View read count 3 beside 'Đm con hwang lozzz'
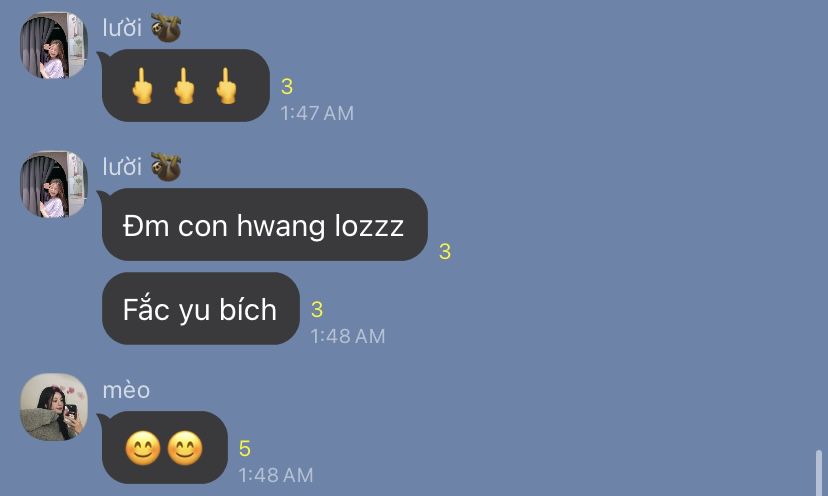 tap(445, 251)
